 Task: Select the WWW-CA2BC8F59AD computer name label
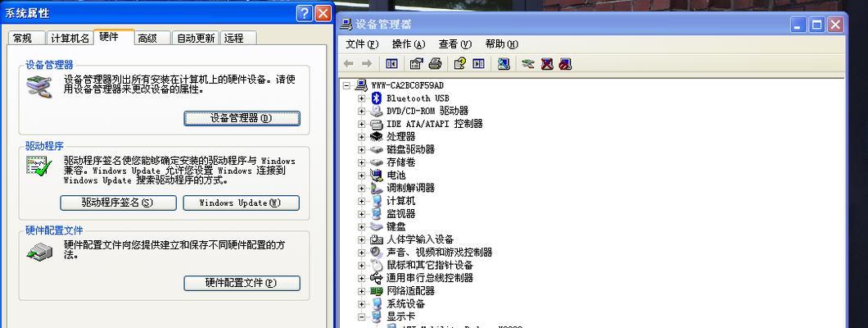(x=408, y=85)
